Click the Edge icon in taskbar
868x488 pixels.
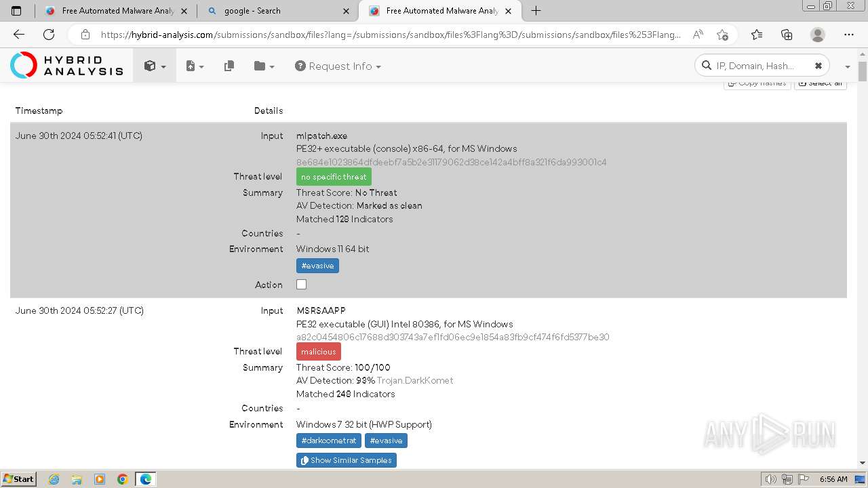click(x=146, y=479)
